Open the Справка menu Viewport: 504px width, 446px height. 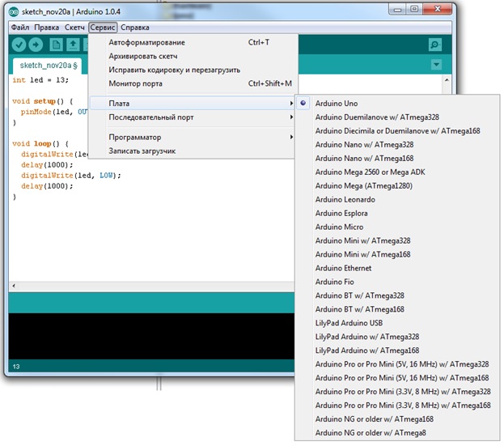135,28
